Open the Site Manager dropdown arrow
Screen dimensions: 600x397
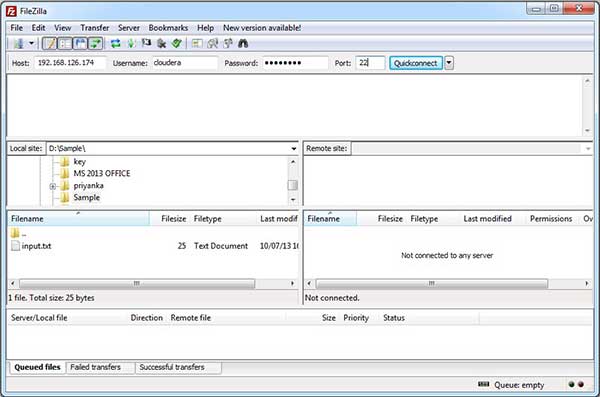tap(31, 43)
